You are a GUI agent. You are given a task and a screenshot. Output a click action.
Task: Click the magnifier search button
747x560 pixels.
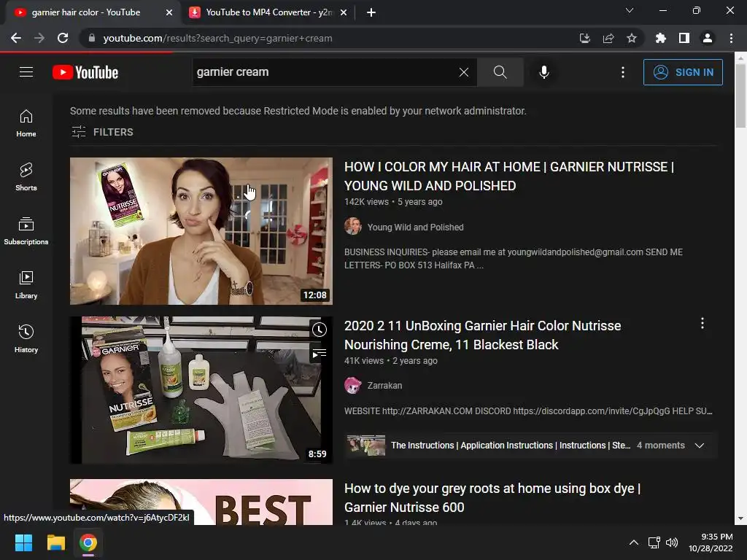500,72
